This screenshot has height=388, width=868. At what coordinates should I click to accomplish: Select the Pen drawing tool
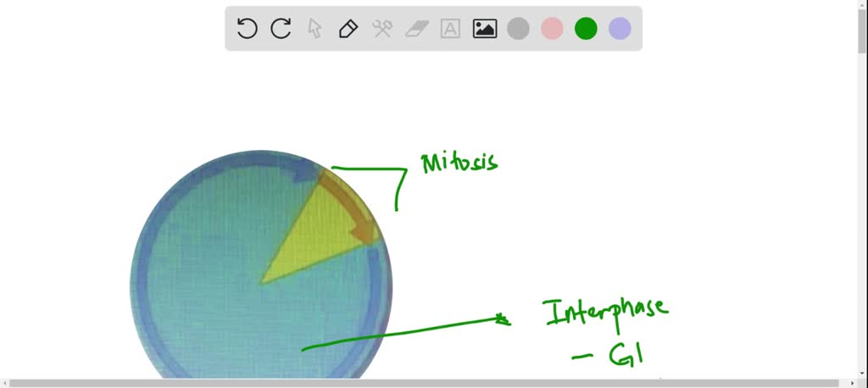point(348,28)
